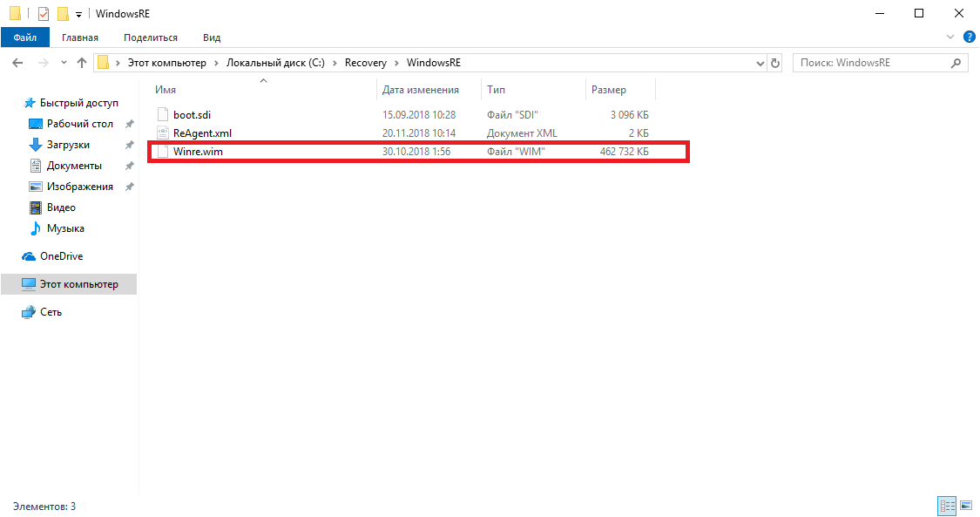Expand the ribbon with chevron
This screenshot has height=517, width=980.
950,37
